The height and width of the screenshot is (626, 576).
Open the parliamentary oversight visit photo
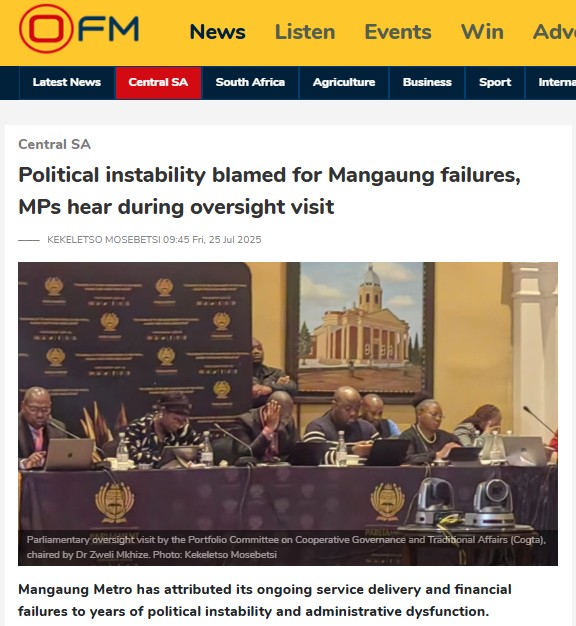[288, 414]
